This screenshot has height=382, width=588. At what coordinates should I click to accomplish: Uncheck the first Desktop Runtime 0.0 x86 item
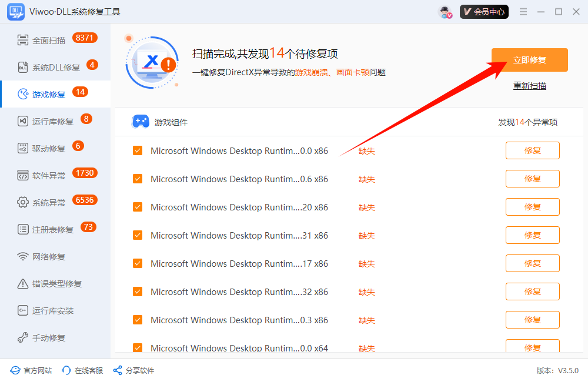coord(138,151)
